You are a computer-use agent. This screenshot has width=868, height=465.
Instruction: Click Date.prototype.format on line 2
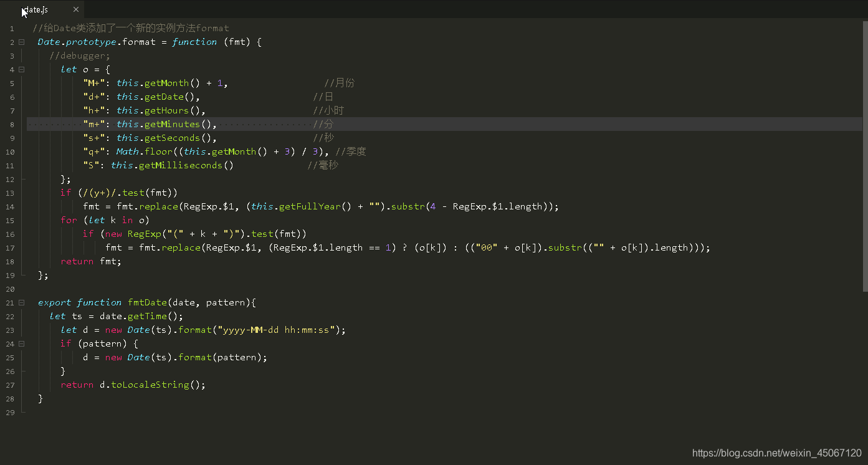97,42
